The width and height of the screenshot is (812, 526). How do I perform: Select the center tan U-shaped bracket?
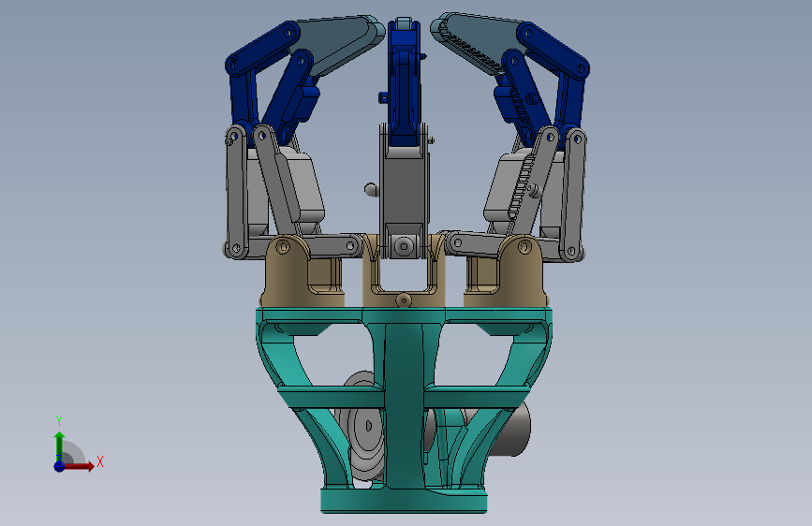[404, 271]
